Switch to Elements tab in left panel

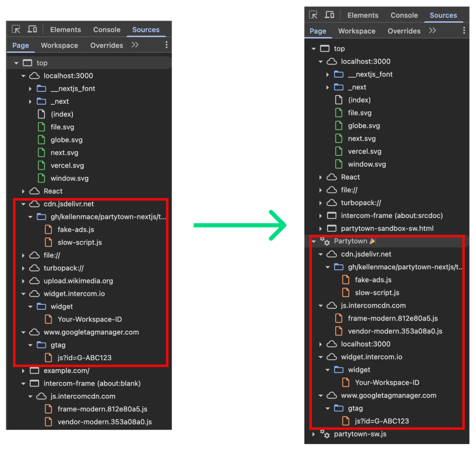(65, 29)
